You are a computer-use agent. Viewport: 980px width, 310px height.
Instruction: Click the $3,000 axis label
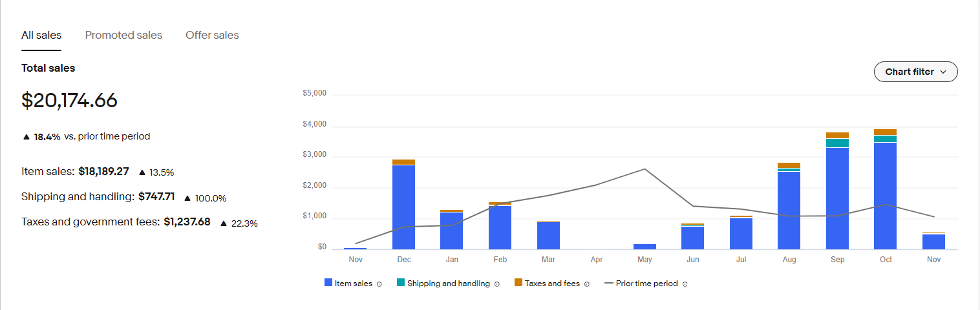(x=314, y=155)
